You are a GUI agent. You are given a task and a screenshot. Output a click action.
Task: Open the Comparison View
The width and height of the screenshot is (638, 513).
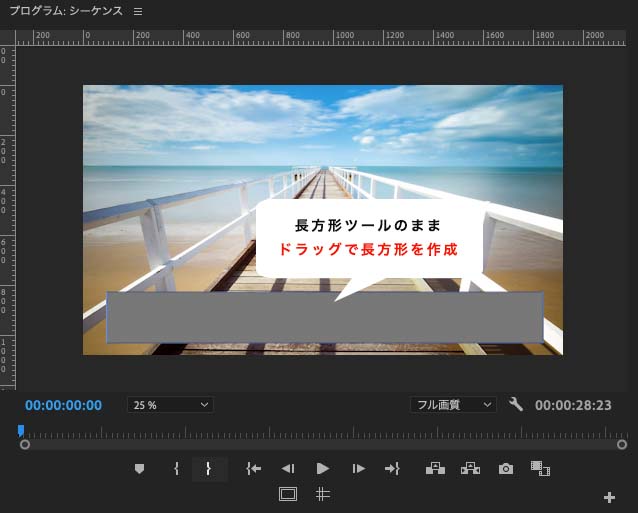[x=541, y=468]
